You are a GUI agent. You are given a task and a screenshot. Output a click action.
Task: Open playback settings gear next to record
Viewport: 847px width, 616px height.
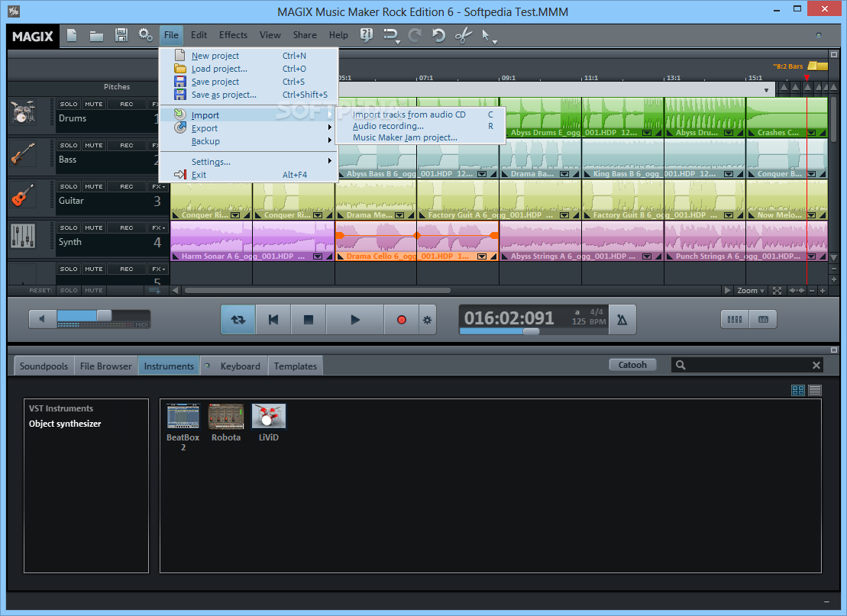tap(427, 320)
